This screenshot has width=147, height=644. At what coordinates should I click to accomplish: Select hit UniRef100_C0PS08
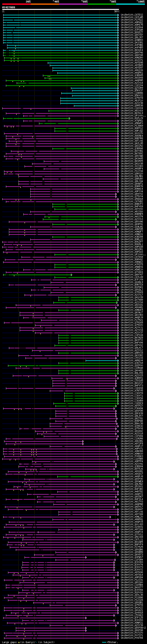(132, 335)
